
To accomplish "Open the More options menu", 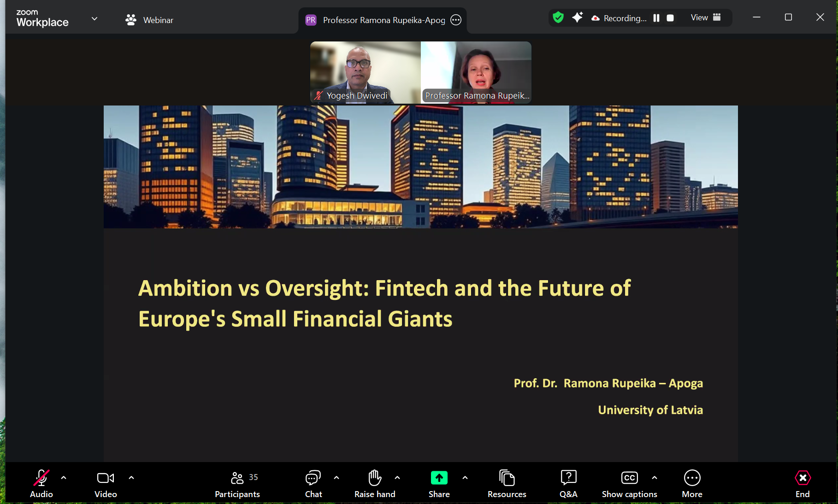I will [x=692, y=483].
